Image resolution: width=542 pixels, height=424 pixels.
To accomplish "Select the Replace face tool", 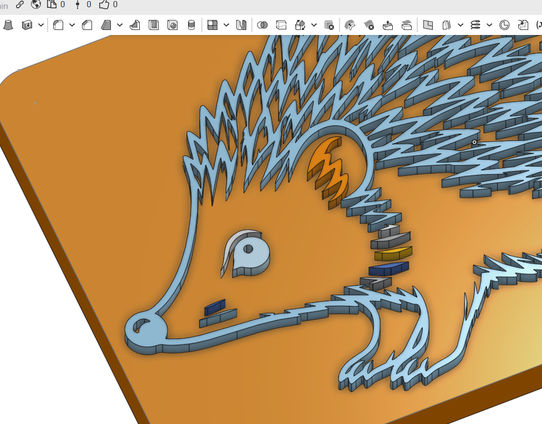I will (406, 25).
